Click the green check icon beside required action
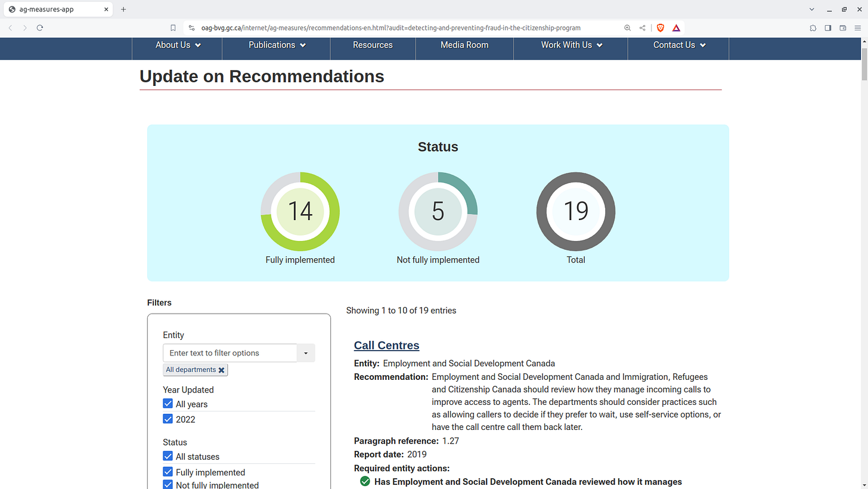868x489 pixels. pyautogui.click(x=365, y=481)
